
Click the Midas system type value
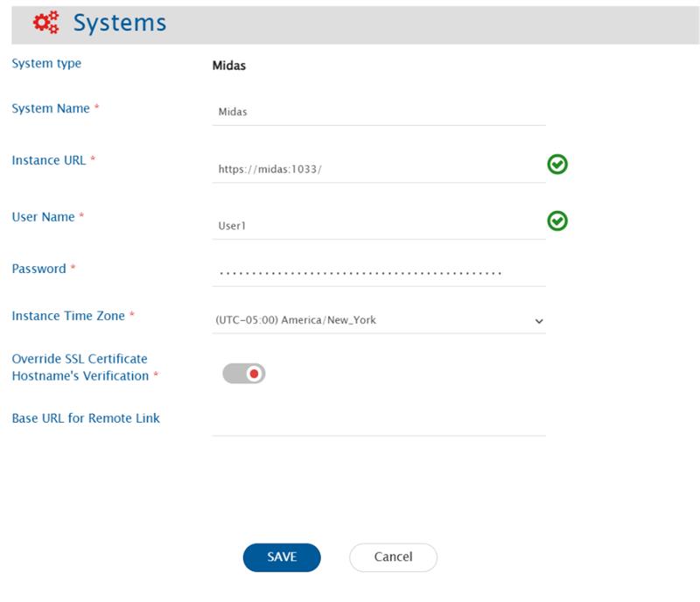[x=229, y=66]
